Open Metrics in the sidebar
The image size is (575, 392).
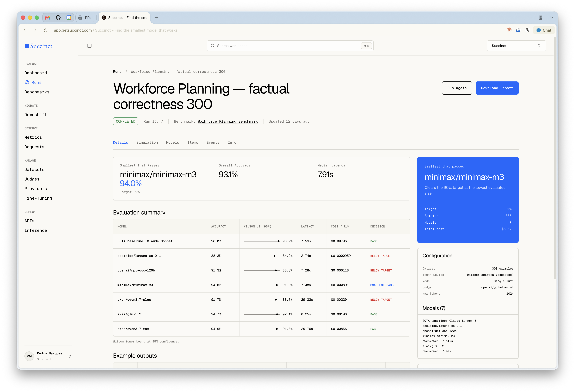(x=33, y=137)
